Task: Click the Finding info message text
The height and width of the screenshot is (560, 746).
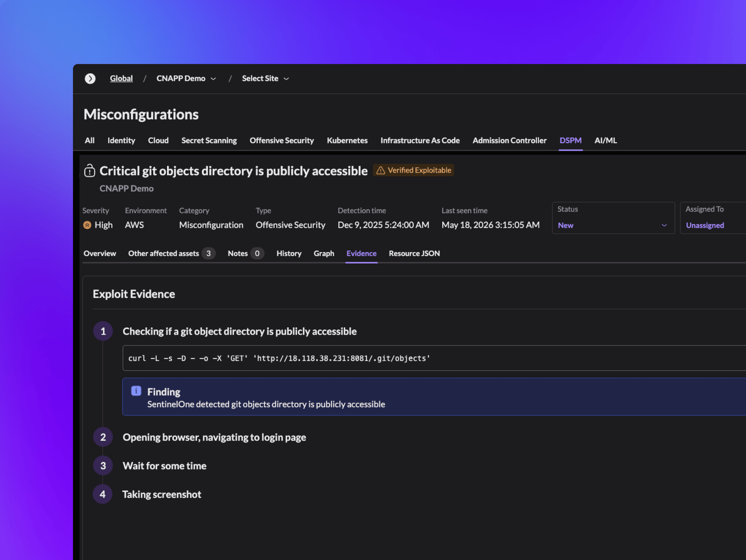Action: point(266,405)
